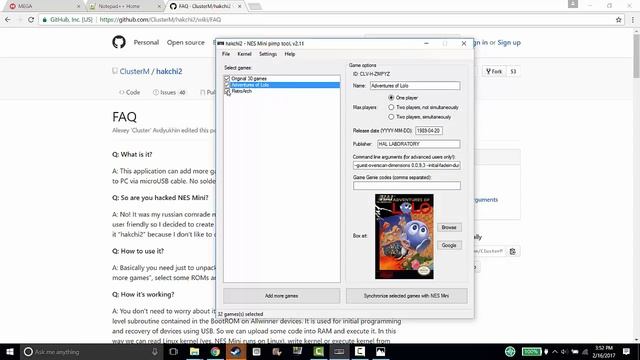
Task: Click the Open source link on GitHub header
Action: point(186,42)
